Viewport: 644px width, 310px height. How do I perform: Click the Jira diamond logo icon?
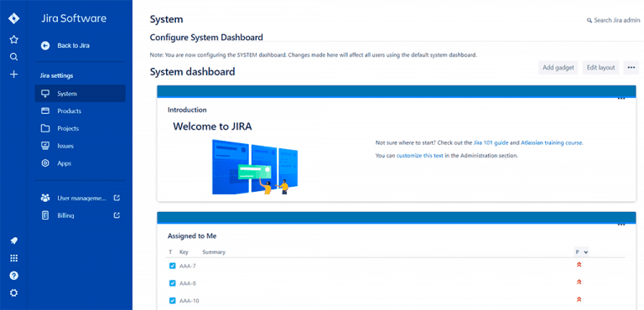13,19
